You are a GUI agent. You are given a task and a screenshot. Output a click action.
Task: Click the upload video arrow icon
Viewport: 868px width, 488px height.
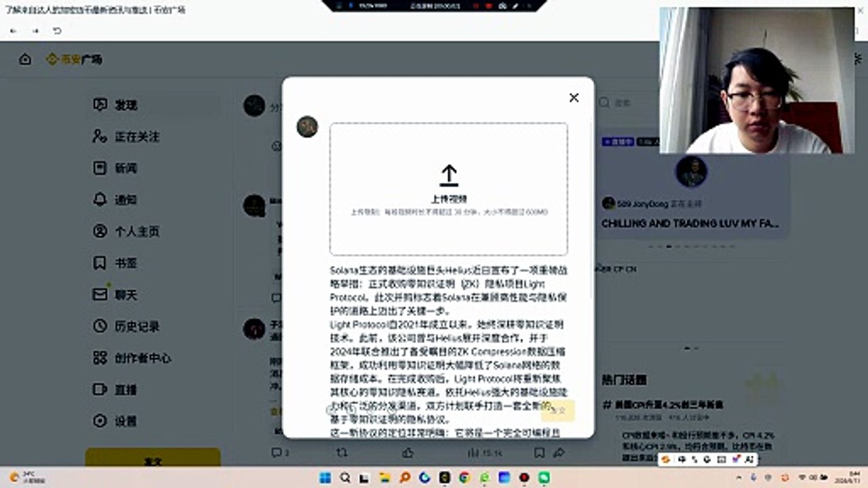coord(448,176)
